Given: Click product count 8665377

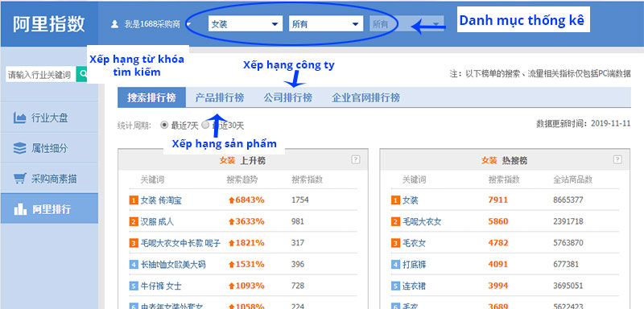Looking at the screenshot, I should click(568, 200).
